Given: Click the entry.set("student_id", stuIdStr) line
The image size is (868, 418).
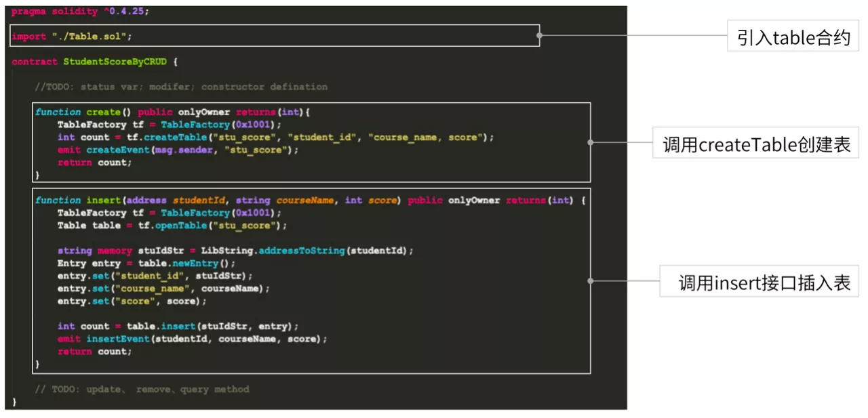Looking at the screenshot, I should coord(155,276).
